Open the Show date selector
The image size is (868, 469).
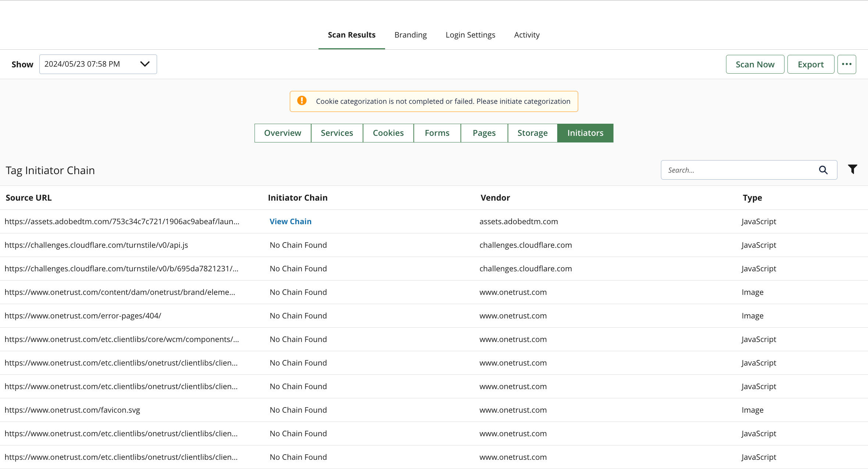click(x=98, y=64)
